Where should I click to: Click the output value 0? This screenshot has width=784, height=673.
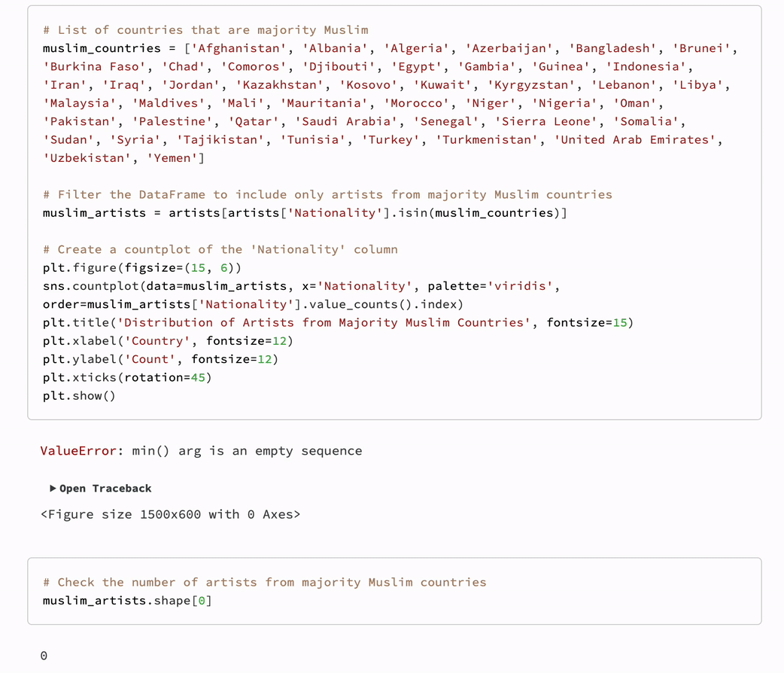[44, 656]
